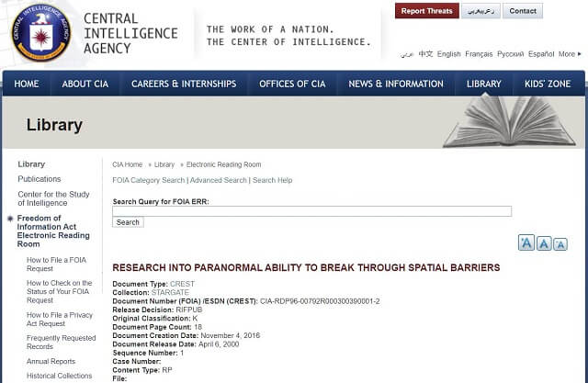Image resolution: width=588 pixels, height=383 pixels.
Task: Open How to File a FOIA Request
Action: point(56,265)
